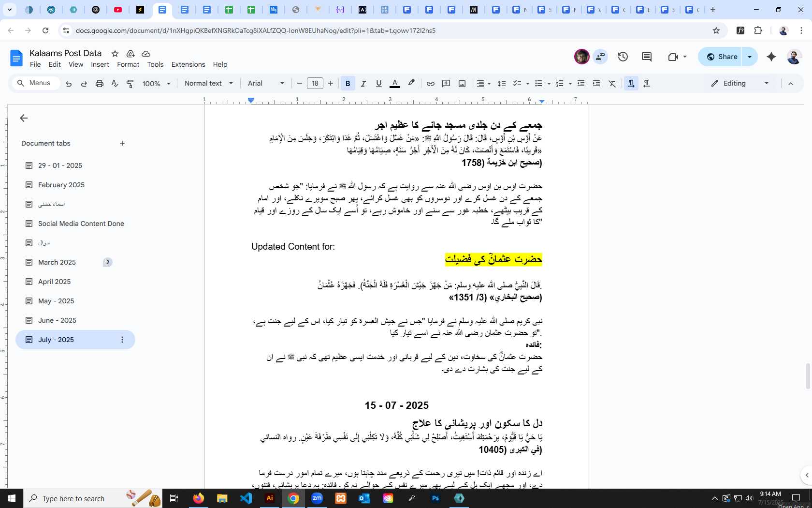
Task: Select the Social Media Content Done tab
Action: (x=81, y=224)
